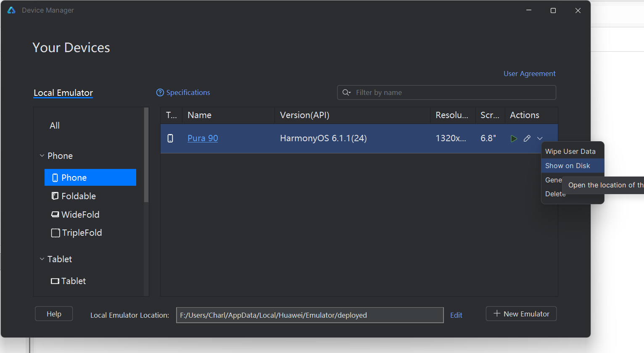
Task: Start the Pura 90 emulator
Action: coord(514,139)
